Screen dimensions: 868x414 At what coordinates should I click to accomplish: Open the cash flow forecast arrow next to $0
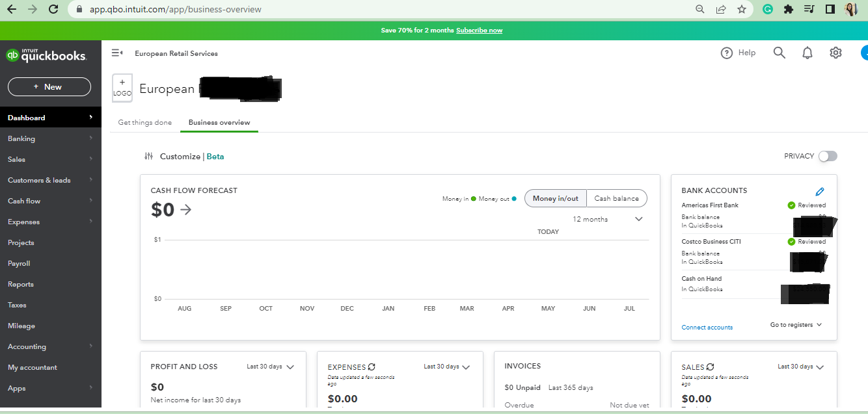[186, 210]
